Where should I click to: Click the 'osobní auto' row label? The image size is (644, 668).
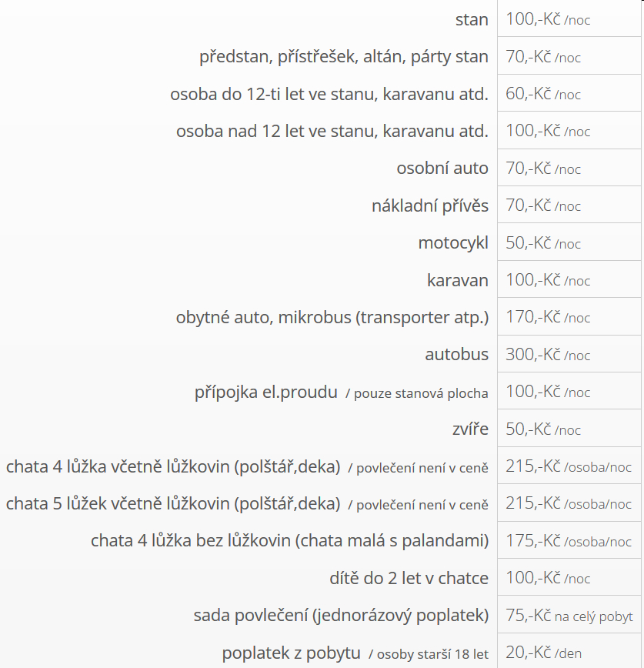coord(442,169)
